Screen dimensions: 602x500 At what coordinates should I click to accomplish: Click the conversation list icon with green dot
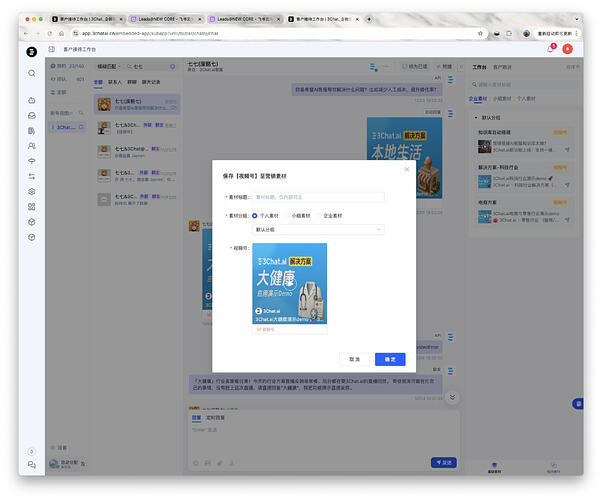[x=373, y=67]
